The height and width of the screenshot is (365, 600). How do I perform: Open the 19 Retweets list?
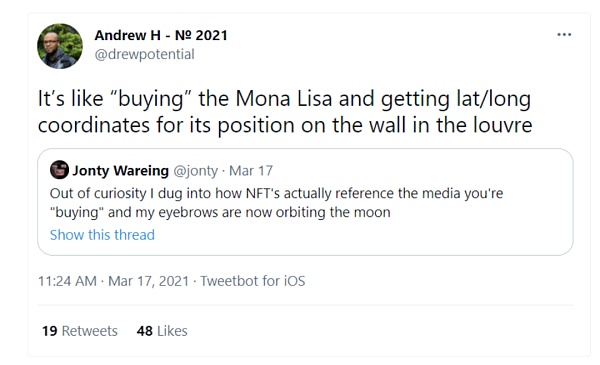pos(80,331)
